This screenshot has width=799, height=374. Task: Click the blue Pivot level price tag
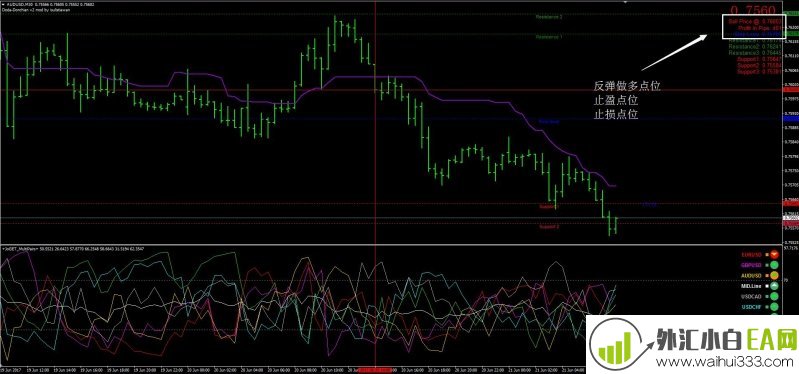(x=791, y=118)
